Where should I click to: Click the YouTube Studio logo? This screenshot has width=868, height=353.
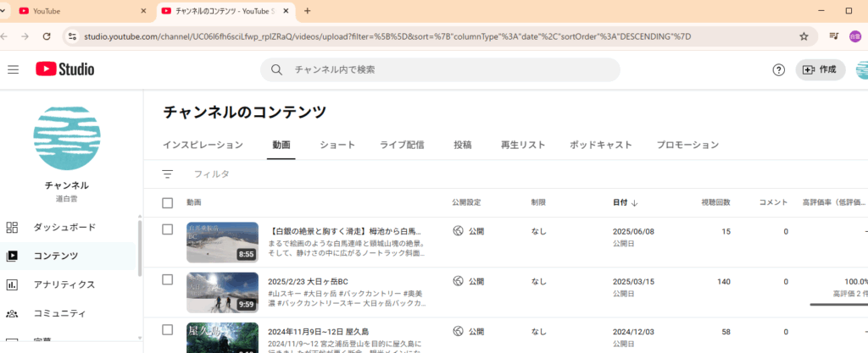pyautogui.click(x=65, y=69)
